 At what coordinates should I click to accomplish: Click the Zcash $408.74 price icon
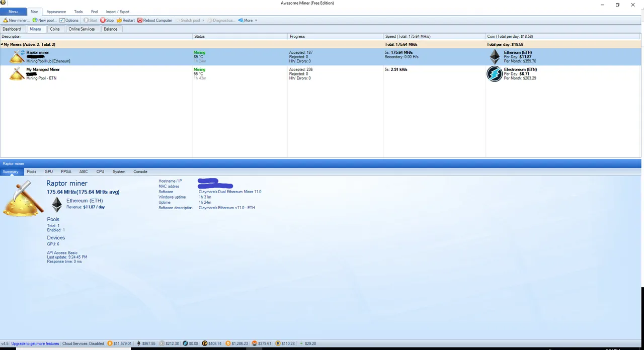click(205, 343)
